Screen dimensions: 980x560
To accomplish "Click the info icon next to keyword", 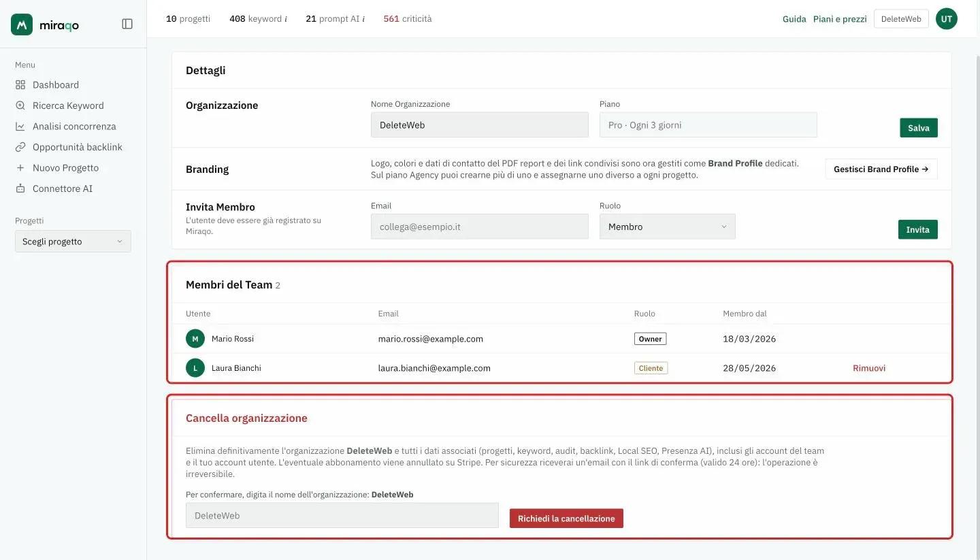I will point(286,19).
